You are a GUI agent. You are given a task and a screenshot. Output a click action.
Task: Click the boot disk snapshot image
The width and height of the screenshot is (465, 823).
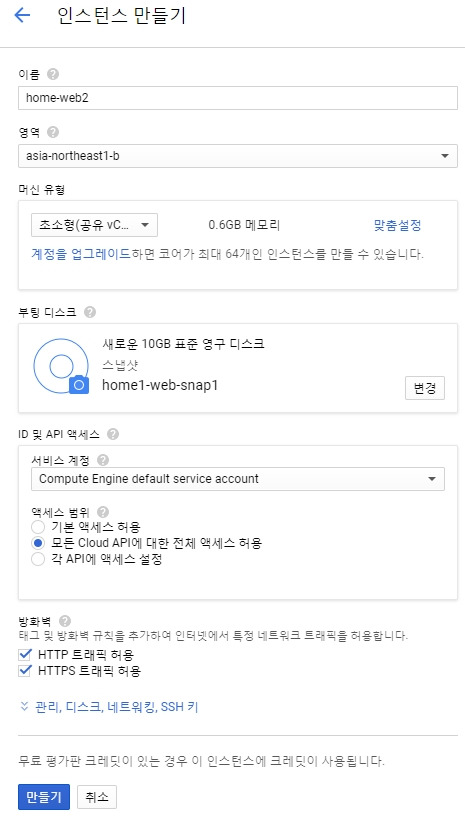coord(61,366)
